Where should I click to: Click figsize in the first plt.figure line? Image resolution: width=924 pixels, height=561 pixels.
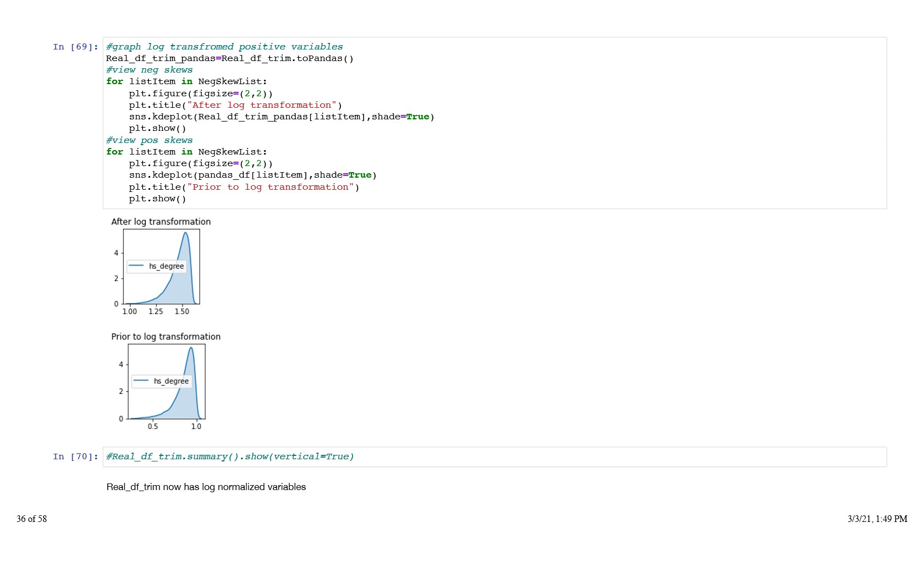coord(212,94)
